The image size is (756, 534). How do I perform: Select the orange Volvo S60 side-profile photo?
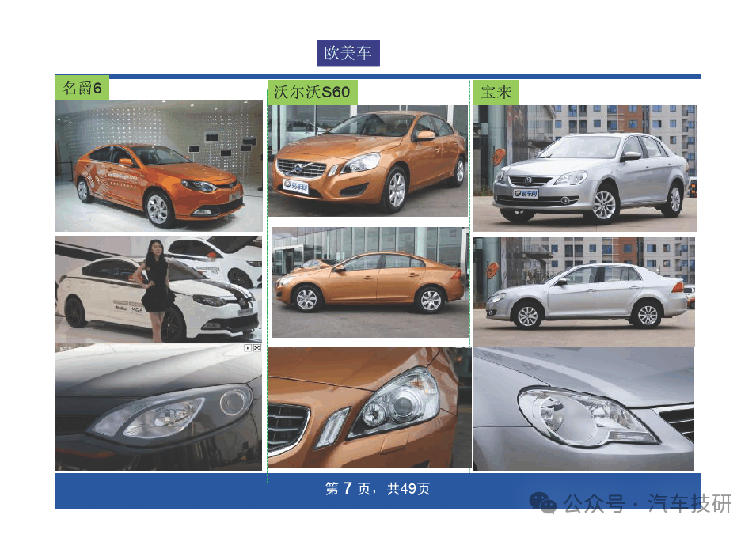tap(370, 282)
